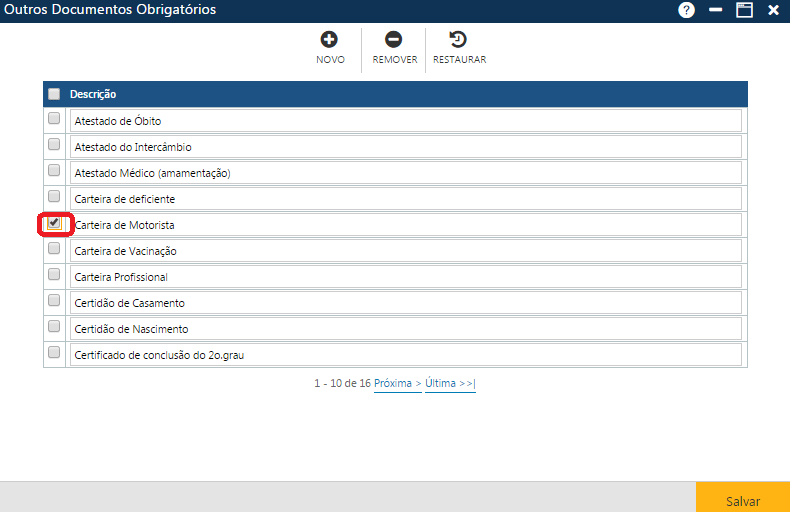Go to the Próxima page link
790x512 pixels.
click(x=397, y=383)
